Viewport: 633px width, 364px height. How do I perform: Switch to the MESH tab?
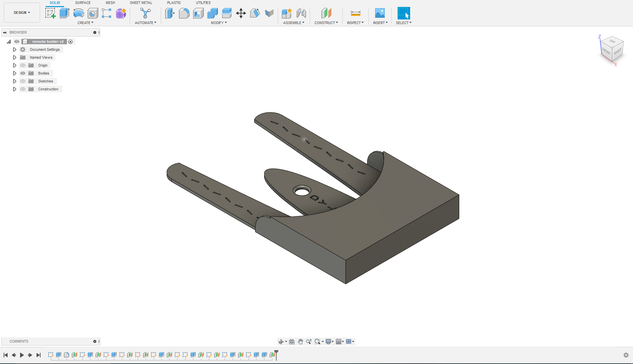point(110,3)
